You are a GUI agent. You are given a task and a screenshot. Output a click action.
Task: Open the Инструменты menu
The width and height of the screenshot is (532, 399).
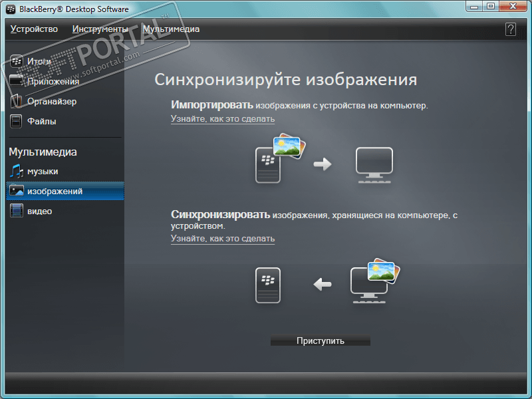100,29
